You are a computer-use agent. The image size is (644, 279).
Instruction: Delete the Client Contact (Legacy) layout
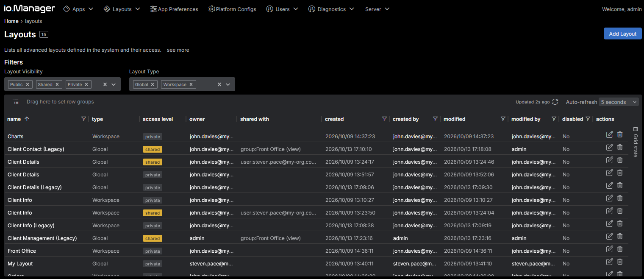click(x=620, y=148)
